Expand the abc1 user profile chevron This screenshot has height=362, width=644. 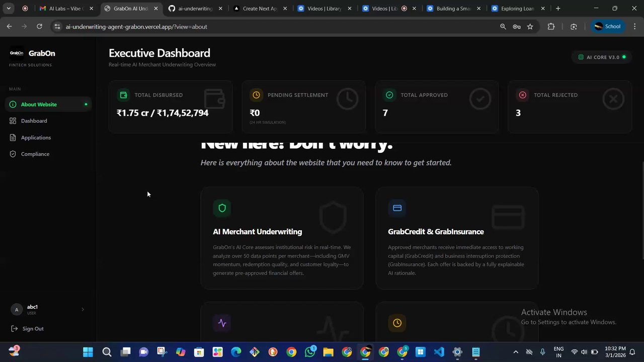click(83, 310)
